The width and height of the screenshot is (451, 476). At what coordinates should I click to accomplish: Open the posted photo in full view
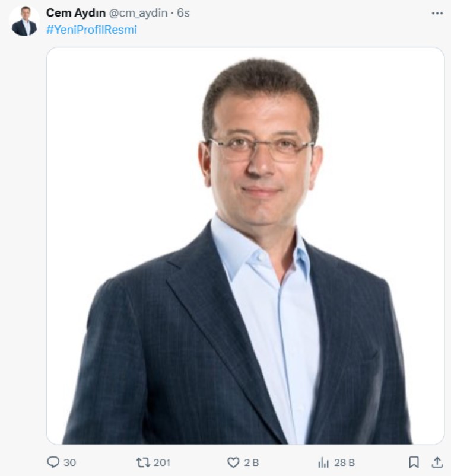pos(245,245)
